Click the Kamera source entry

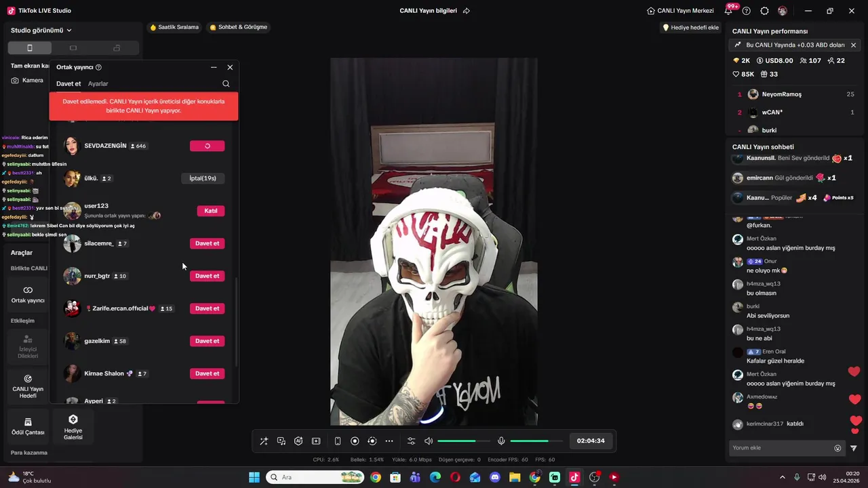click(27, 80)
